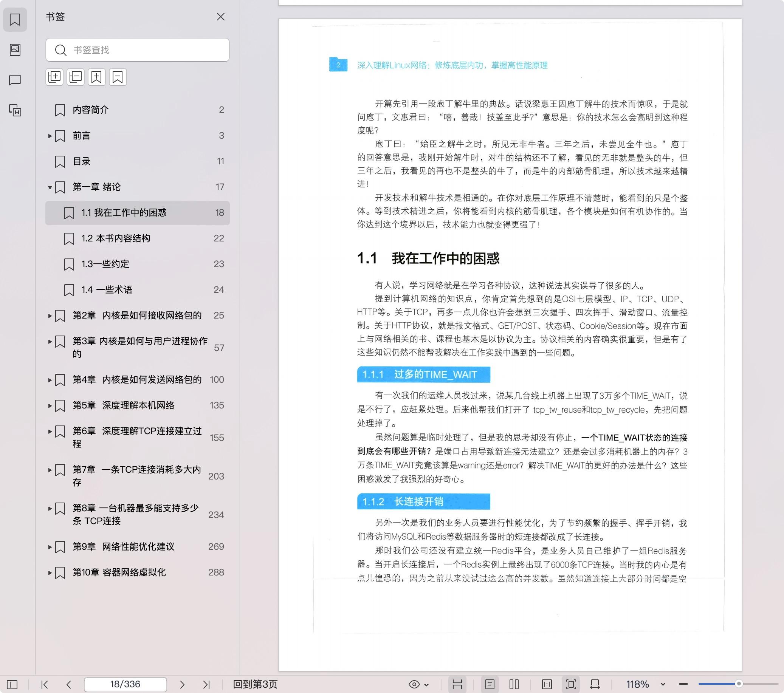Jump to the last page
The height and width of the screenshot is (693, 784).
[x=206, y=684]
